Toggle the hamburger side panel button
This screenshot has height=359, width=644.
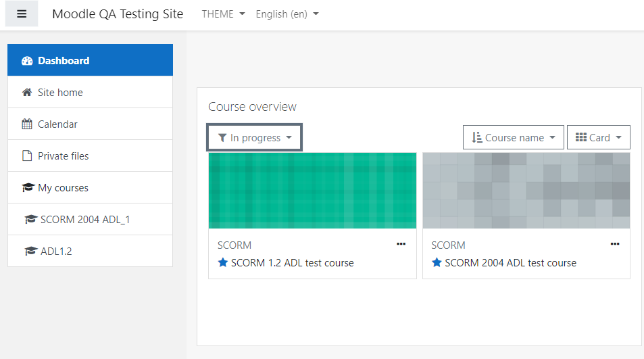22,14
